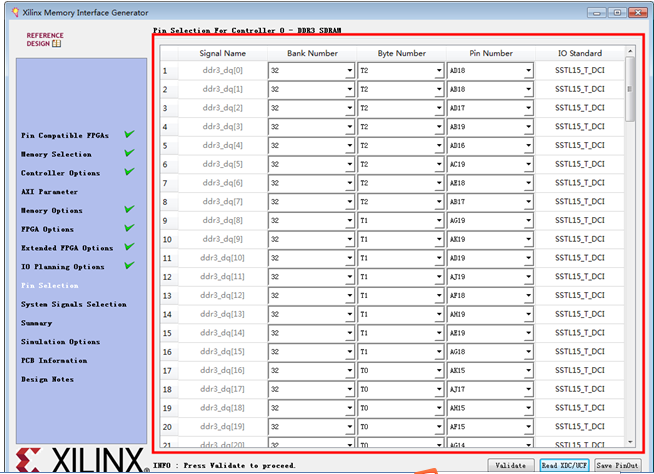Open Pin Number dropdown showing AK19

(x=490, y=240)
